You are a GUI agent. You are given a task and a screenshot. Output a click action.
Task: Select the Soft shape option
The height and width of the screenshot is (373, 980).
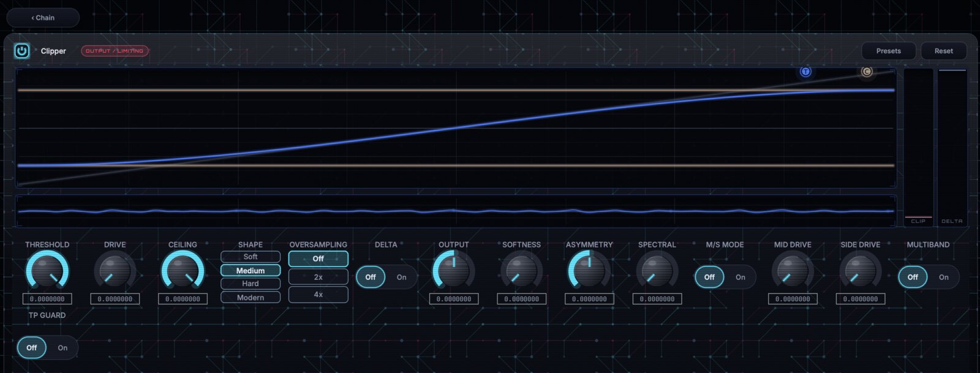pos(251,257)
